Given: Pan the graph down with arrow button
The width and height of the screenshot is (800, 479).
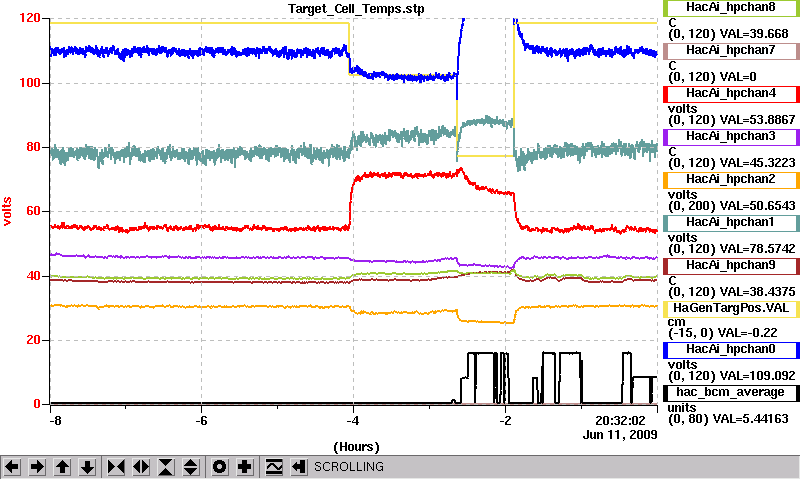Looking at the screenshot, I should pos(87,467).
